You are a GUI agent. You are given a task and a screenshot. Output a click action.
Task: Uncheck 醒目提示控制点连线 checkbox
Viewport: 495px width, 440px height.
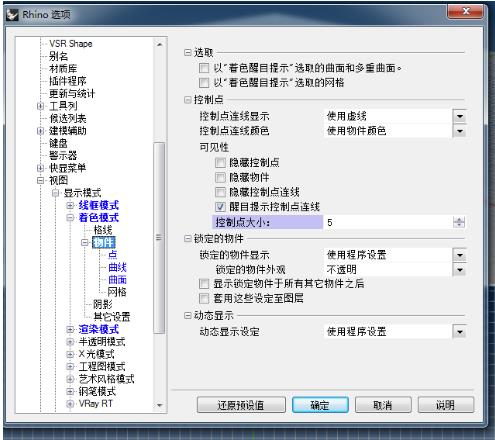(220, 207)
